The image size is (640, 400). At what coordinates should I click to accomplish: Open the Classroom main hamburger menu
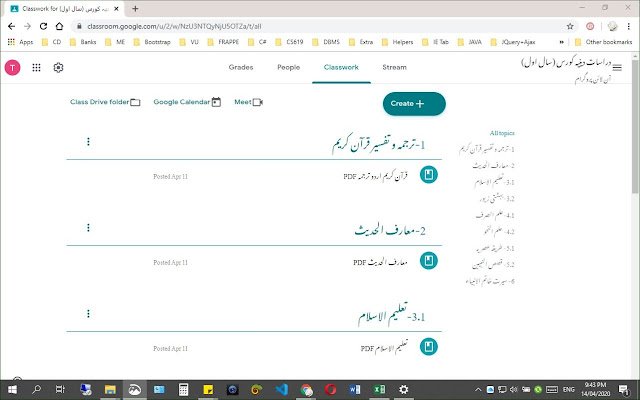click(x=617, y=67)
